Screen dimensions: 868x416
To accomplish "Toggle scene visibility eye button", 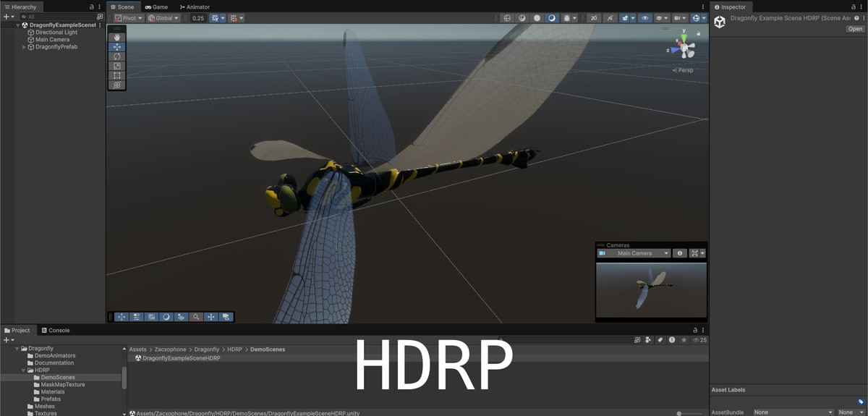I will click(644, 18).
